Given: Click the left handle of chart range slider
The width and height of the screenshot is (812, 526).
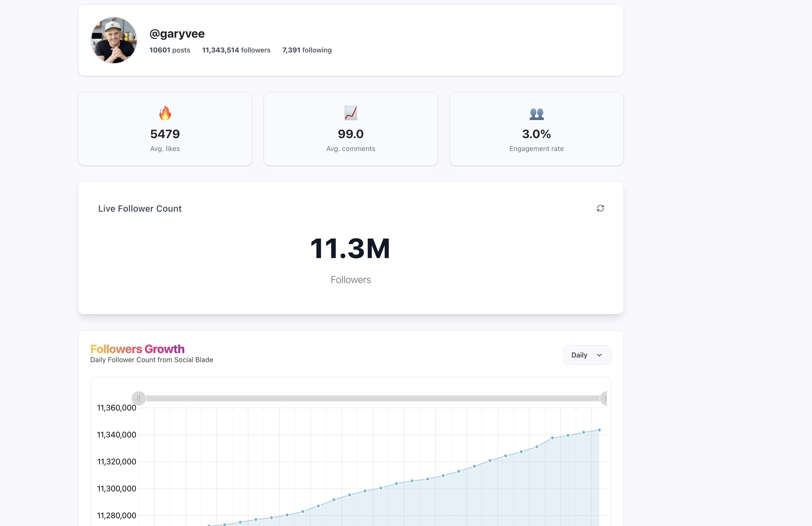Looking at the screenshot, I should pos(139,398).
